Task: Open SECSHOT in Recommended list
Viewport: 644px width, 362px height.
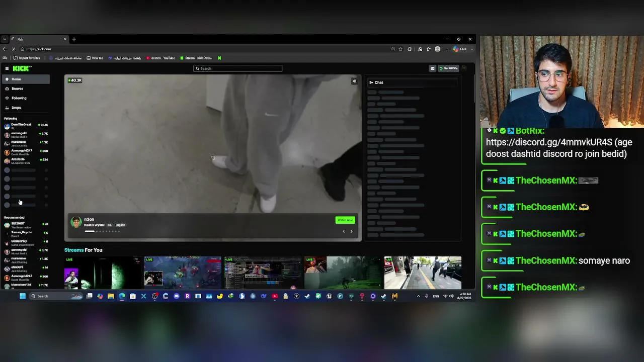Action: pyautogui.click(x=26, y=225)
